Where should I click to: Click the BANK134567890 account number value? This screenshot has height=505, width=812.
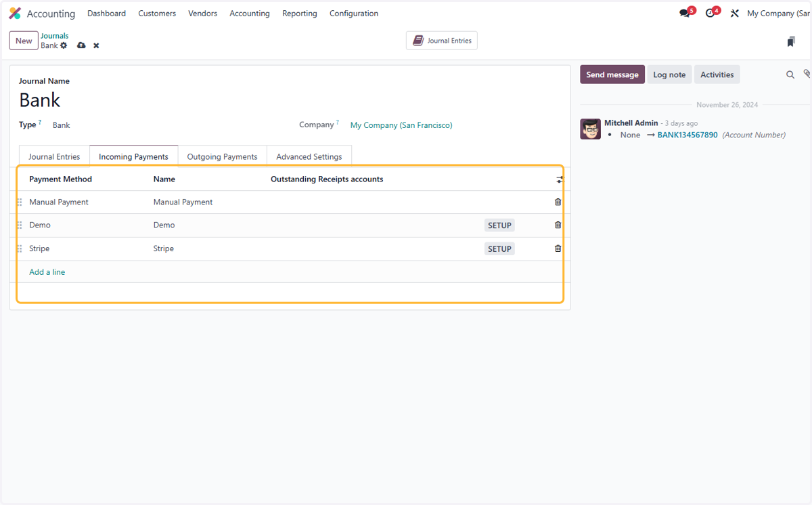tap(687, 135)
